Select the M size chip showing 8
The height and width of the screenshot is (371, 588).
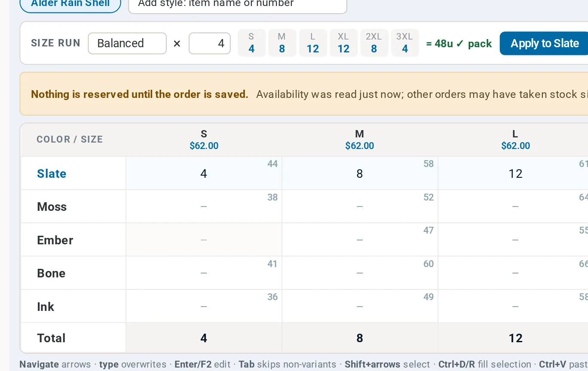click(282, 43)
